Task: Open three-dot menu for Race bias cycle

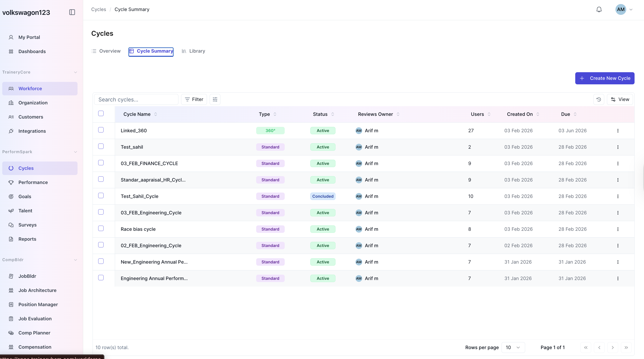Action: (x=617, y=229)
